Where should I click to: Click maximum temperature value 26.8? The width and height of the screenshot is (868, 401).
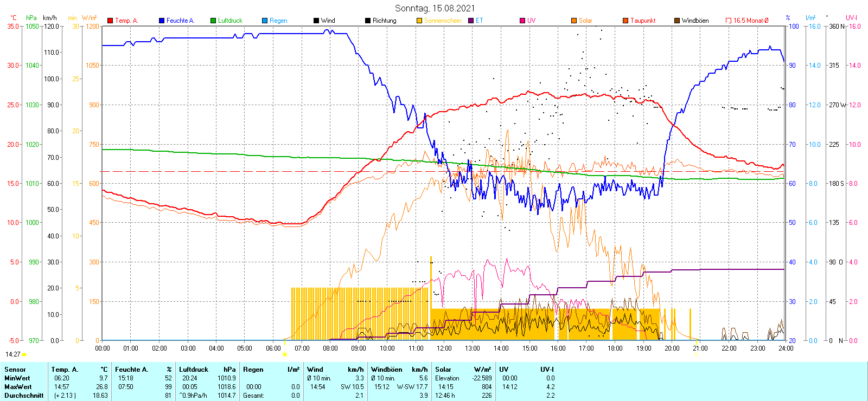click(102, 387)
